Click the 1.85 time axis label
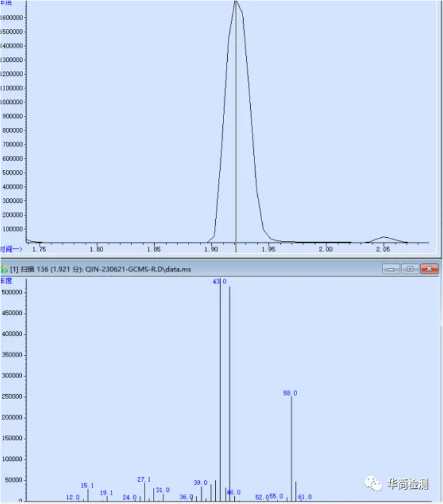This screenshot has height=504, width=443. coord(153,249)
